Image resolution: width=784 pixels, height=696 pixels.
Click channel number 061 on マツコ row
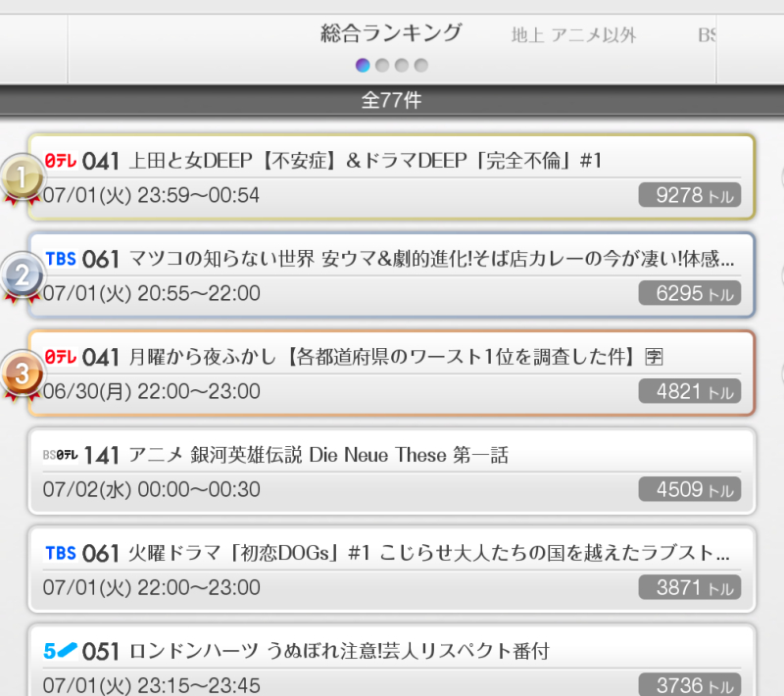pos(101,260)
